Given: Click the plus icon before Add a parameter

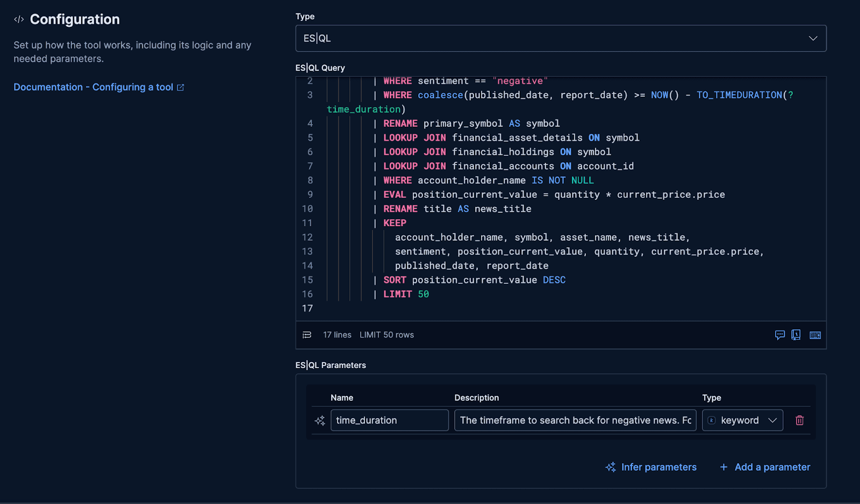Looking at the screenshot, I should tap(723, 467).
